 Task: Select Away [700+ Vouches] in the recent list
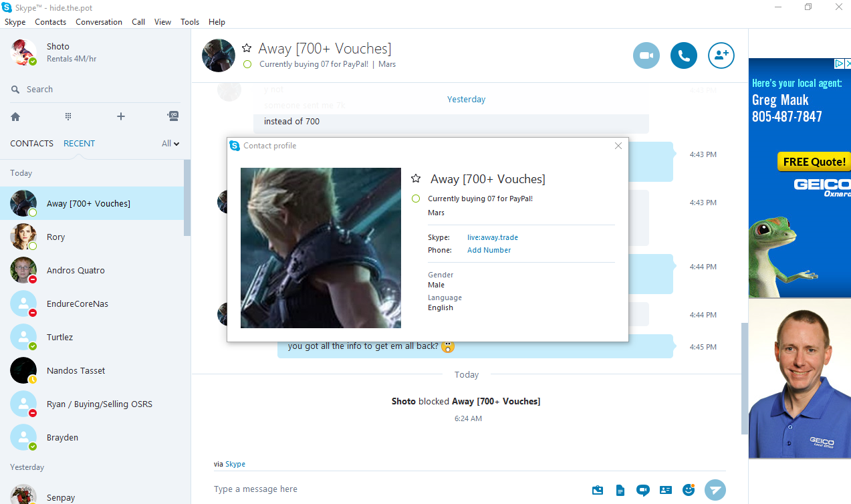point(92,203)
